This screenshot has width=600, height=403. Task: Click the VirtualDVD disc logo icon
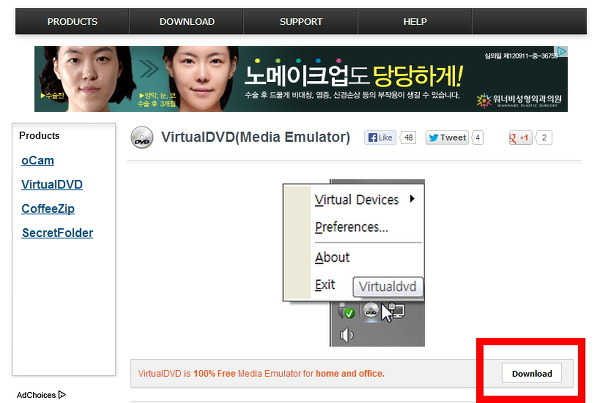[142, 137]
